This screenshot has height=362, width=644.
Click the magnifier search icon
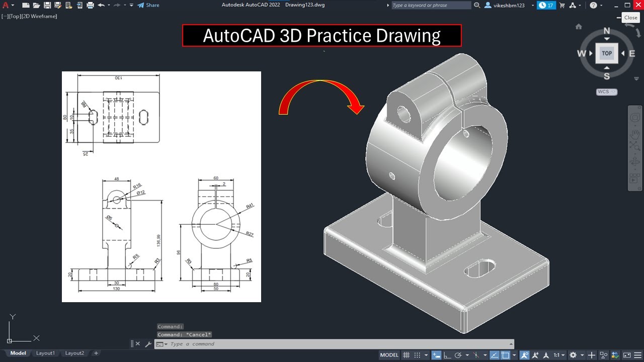coord(476,5)
